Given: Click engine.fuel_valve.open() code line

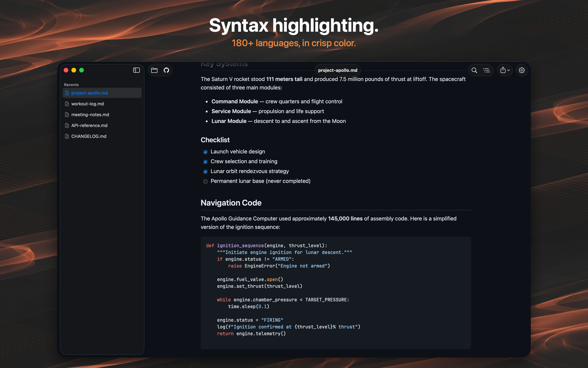Looking at the screenshot, I should (250, 279).
